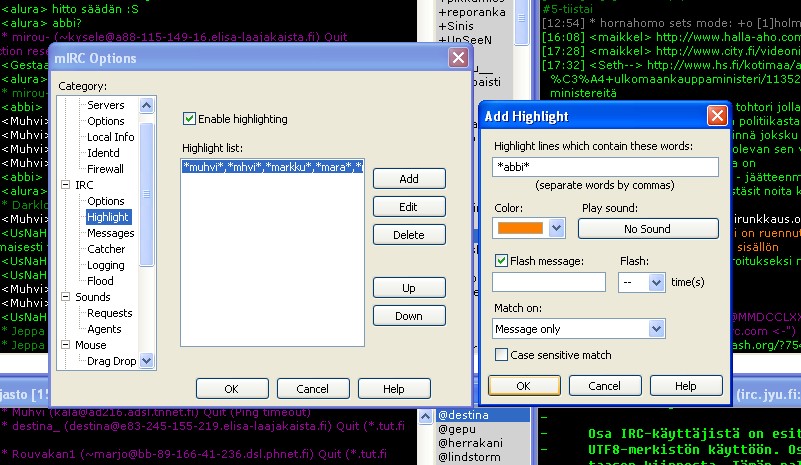Viewport: 801px width, 465px height.
Task: Collapse the IRC tree category
Action: click(x=65, y=184)
